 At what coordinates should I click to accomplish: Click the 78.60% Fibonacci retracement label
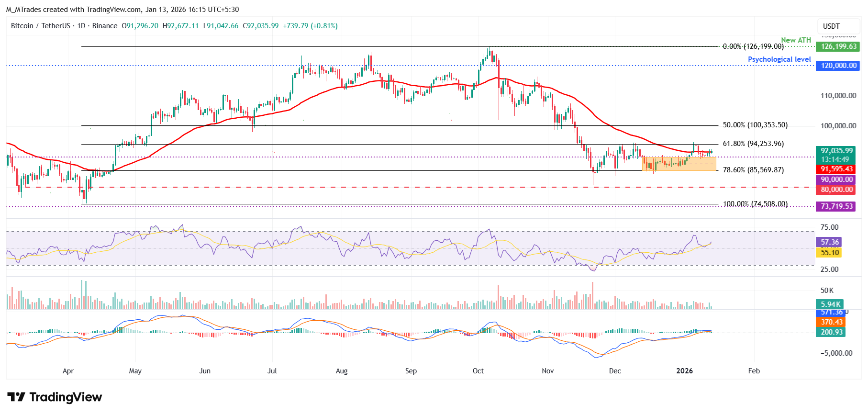click(x=753, y=170)
